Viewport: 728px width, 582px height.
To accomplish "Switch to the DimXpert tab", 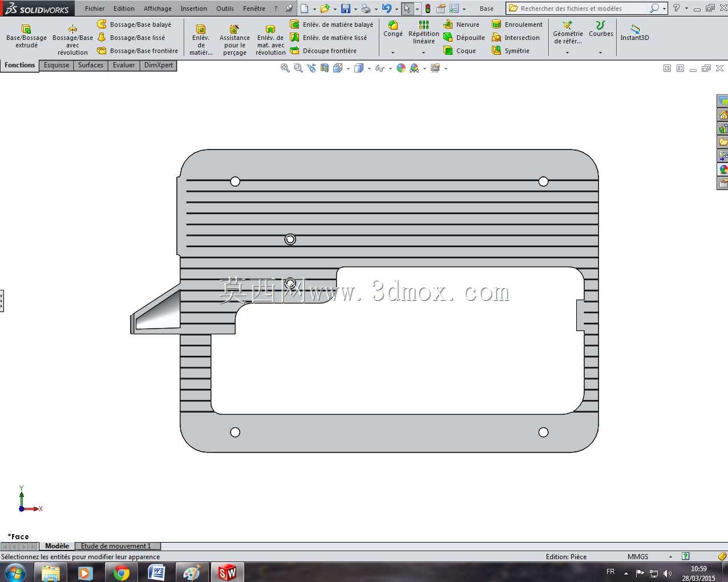I will point(159,65).
